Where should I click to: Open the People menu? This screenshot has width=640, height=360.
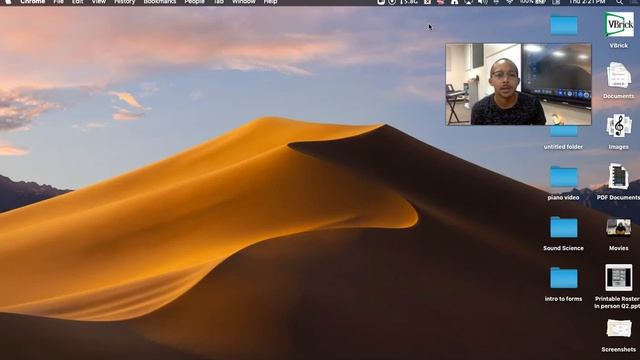[194, 2]
